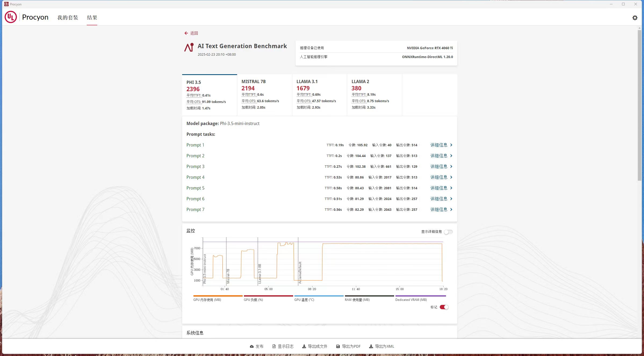Select GPU 负载 red legend swatch
644x356 pixels.
[x=268, y=296]
